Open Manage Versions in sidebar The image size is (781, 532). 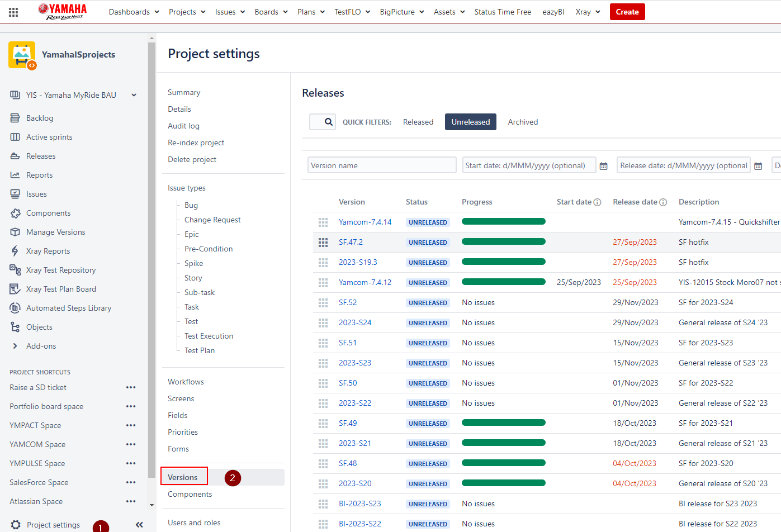(56, 232)
